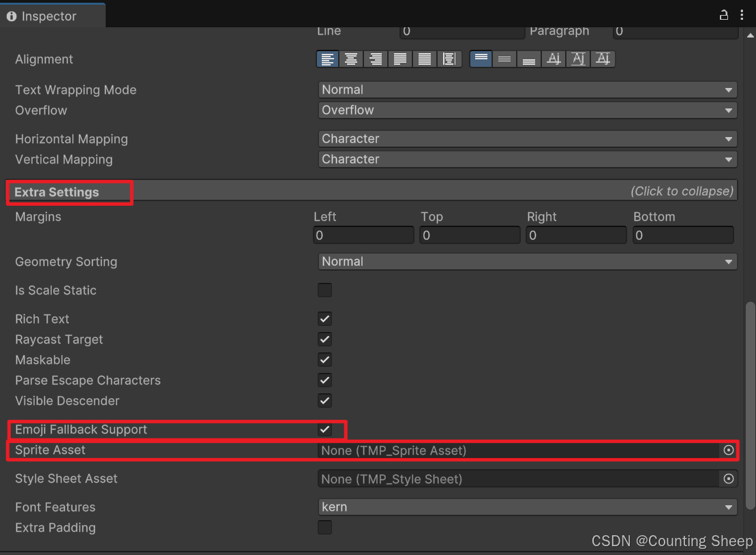Apply flush text alignment
The image size is (756, 555).
[425, 59]
